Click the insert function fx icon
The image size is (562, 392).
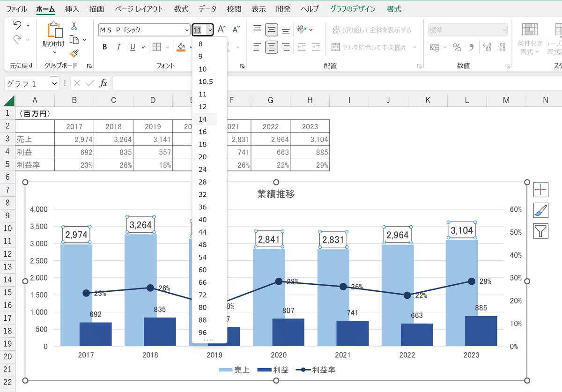tap(104, 83)
